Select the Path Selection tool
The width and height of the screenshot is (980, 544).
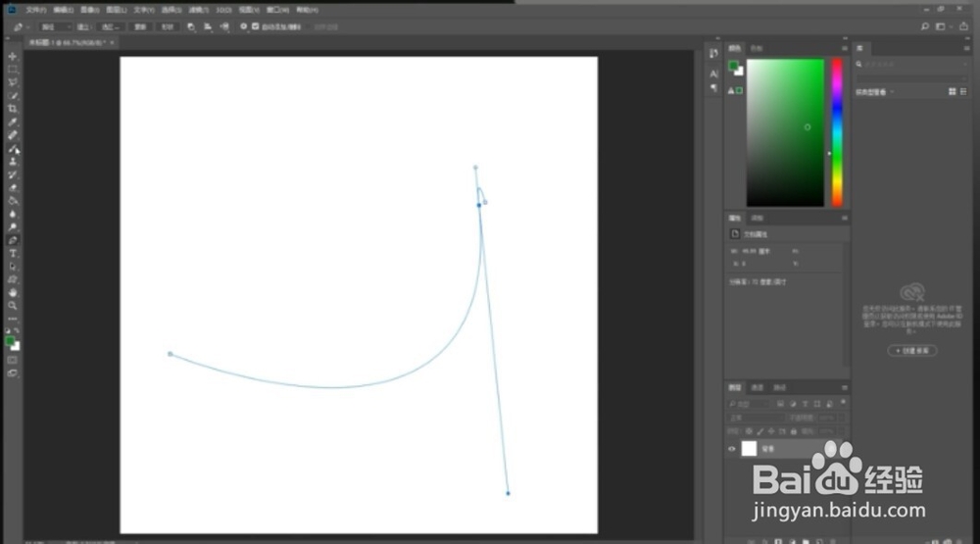tap(13, 267)
